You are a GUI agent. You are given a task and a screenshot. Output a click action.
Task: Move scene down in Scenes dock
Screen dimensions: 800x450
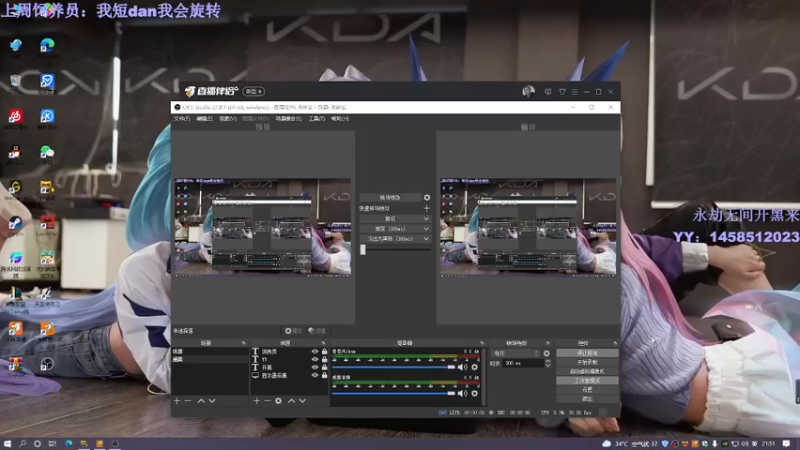tap(212, 401)
